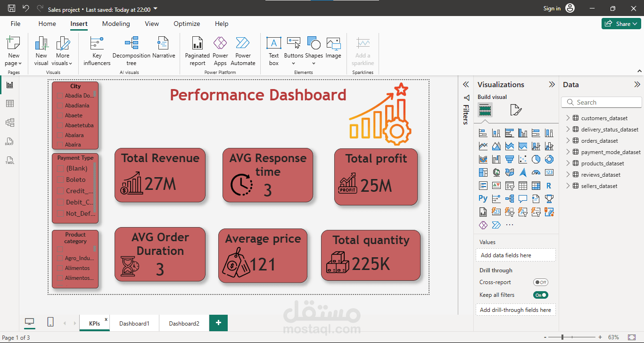644x343 pixels.
Task: Tick the Abaiara city checkbox
Action: point(60,135)
